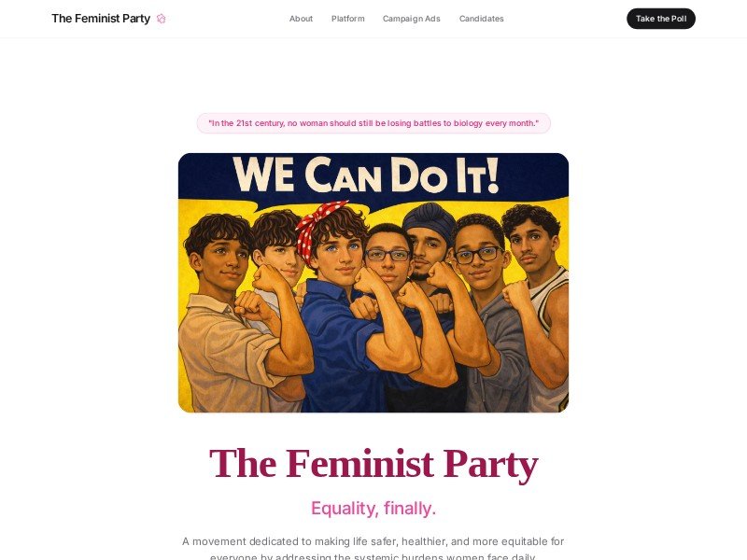Image resolution: width=747 pixels, height=560 pixels.
Task: Click the pink logo icon beside the party name
Action: 162,19
